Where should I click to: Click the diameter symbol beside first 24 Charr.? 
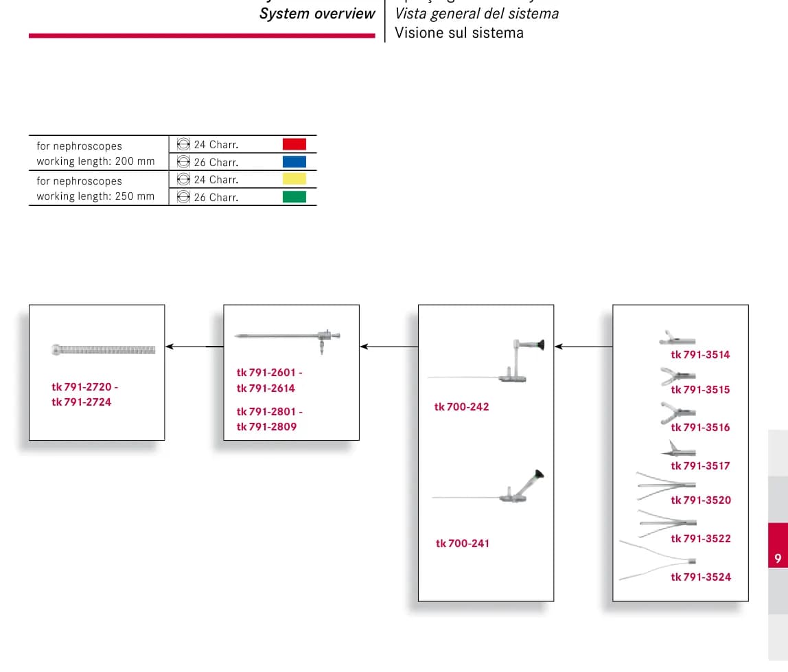[x=183, y=144]
